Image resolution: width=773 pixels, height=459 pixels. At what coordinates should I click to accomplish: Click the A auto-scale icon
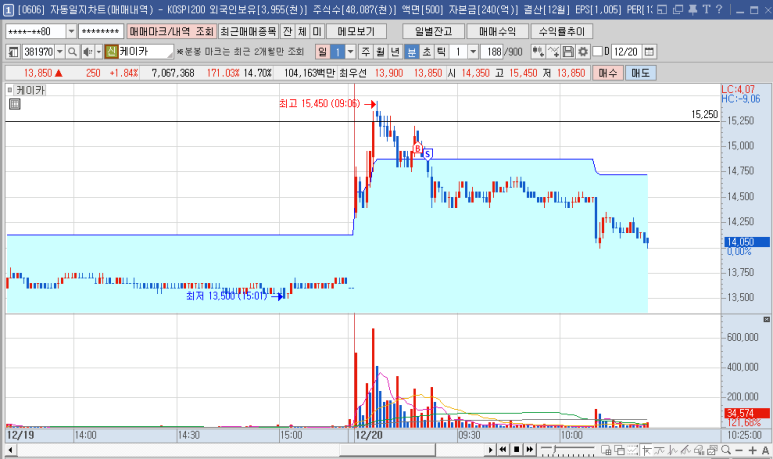point(765,450)
